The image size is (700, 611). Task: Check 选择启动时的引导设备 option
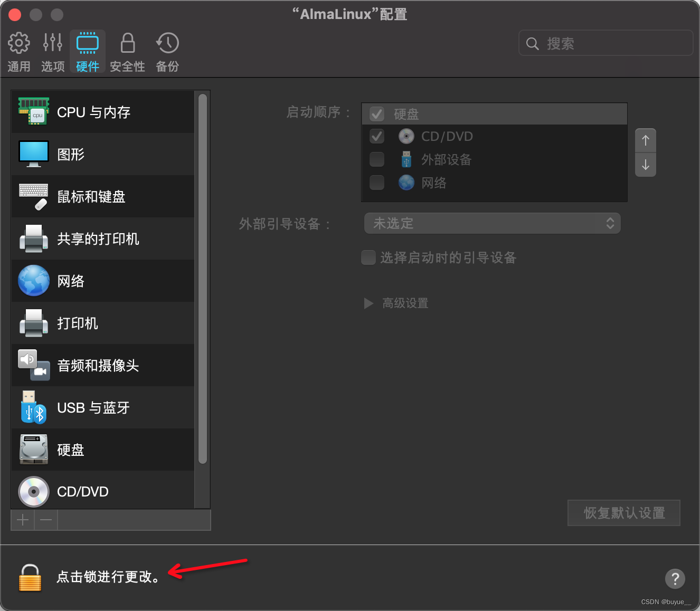click(368, 257)
